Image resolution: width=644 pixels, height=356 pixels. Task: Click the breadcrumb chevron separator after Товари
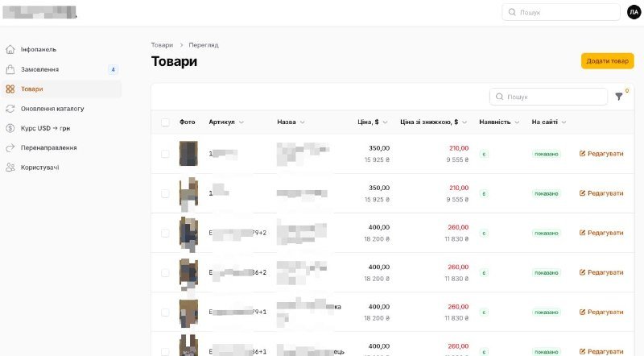(x=181, y=45)
